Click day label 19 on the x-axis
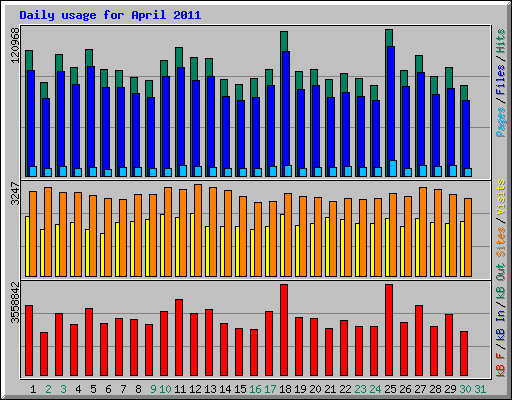Image resolution: width=512 pixels, height=400 pixels. (x=300, y=389)
